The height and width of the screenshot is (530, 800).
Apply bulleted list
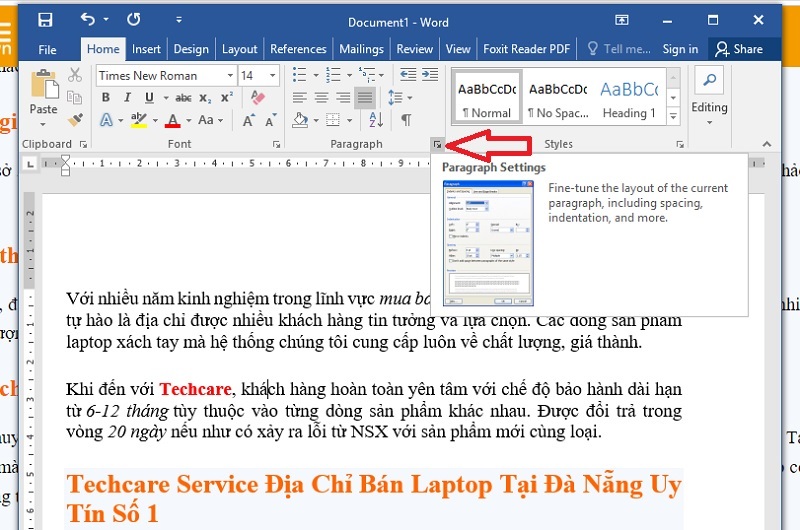(299, 75)
